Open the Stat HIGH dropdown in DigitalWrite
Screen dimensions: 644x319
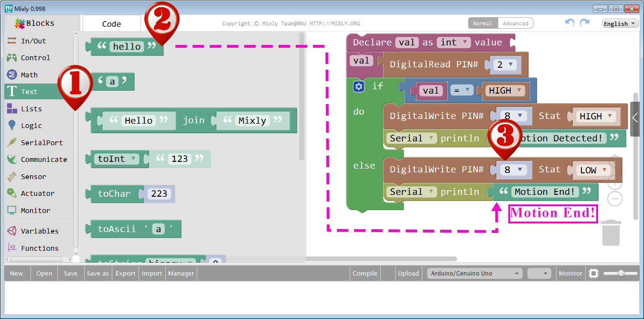click(595, 116)
